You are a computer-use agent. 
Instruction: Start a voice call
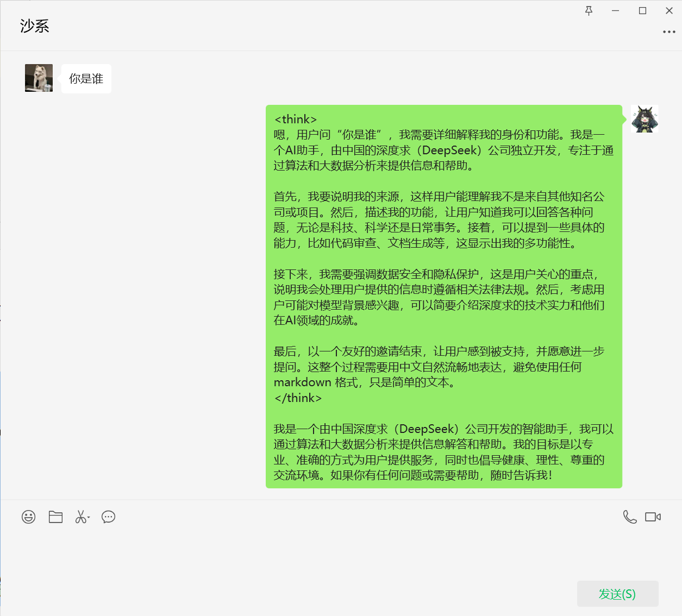pyautogui.click(x=630, y=517)
